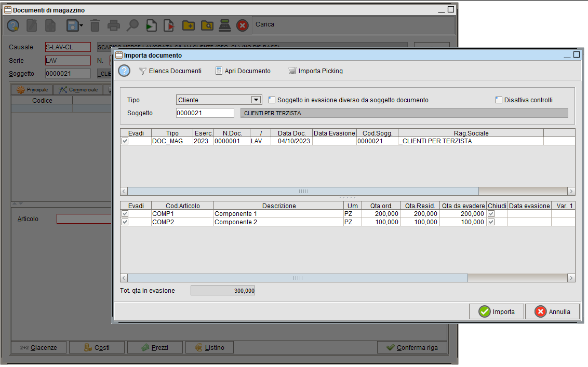588x367 pixels.
Task: Toggle Soggetto in evasione diverso checkbox
Action: coord(272,100)
